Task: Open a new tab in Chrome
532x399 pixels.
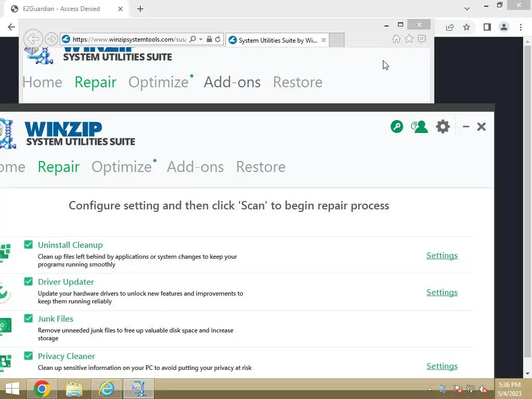Action: click(140, 9)
